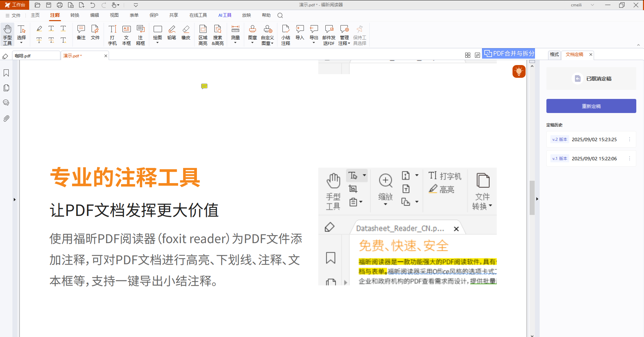Pick the Eraser tool (橡皮)
Image resolution: width=644 pixels, height=337 pixels.
coord(186,33)
